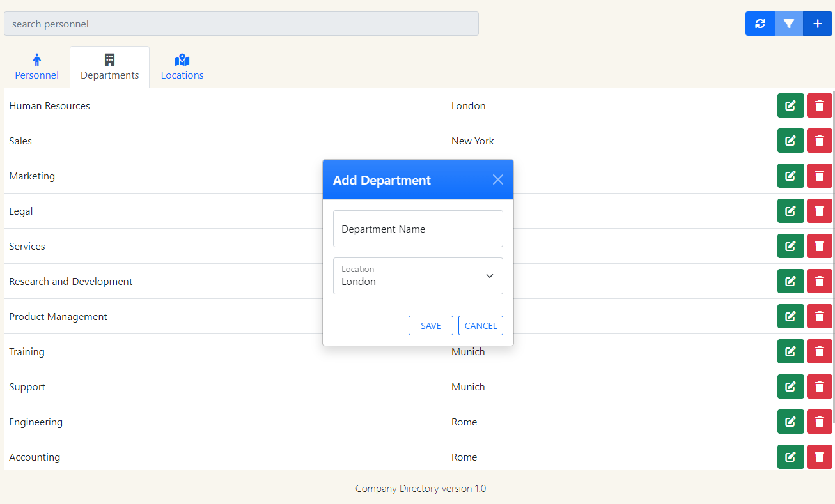This screenshot has height=504, width=835.
Task: Click edit icon for Accounting row
Action: point(790,457)
